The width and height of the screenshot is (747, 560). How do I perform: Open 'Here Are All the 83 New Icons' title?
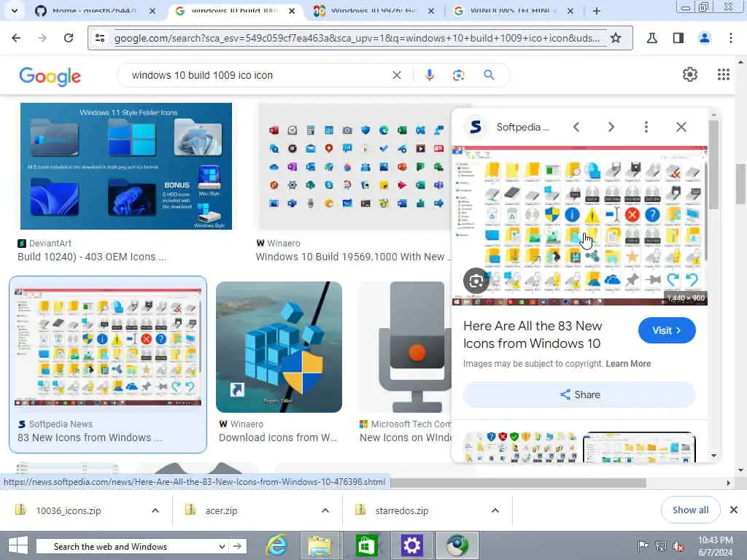(x=532, y=335)
